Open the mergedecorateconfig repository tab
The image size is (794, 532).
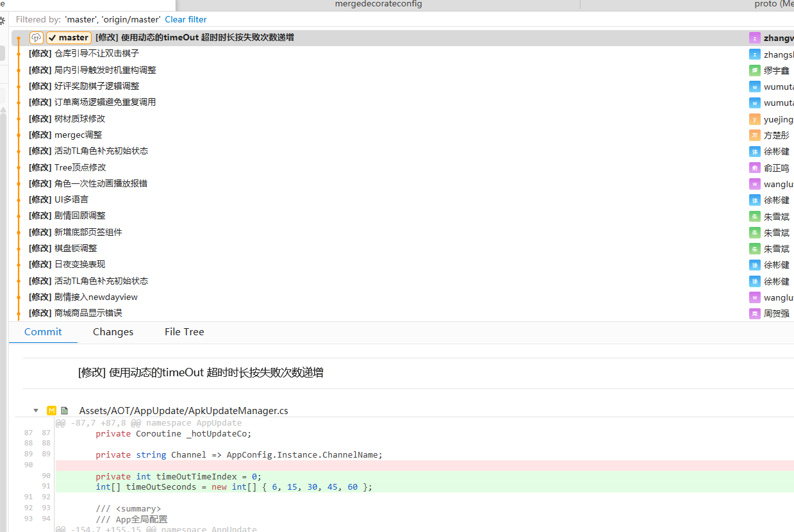378,4
